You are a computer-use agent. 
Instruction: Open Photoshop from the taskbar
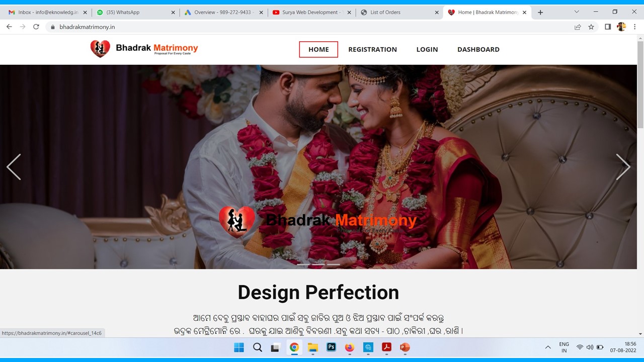point(331,347)
